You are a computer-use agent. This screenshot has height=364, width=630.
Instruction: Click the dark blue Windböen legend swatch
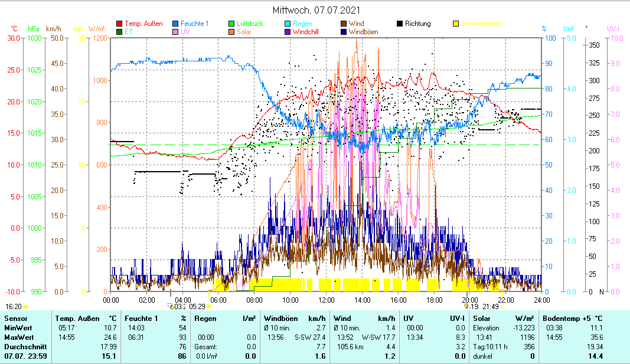click(x=344, y=32)
